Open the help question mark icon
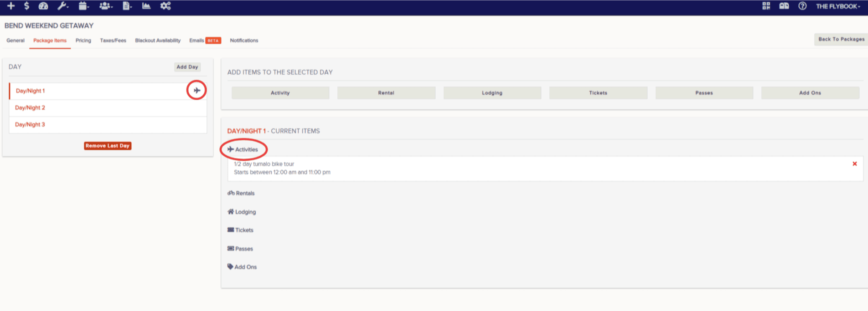868x311 pixels. coord(802,6)
